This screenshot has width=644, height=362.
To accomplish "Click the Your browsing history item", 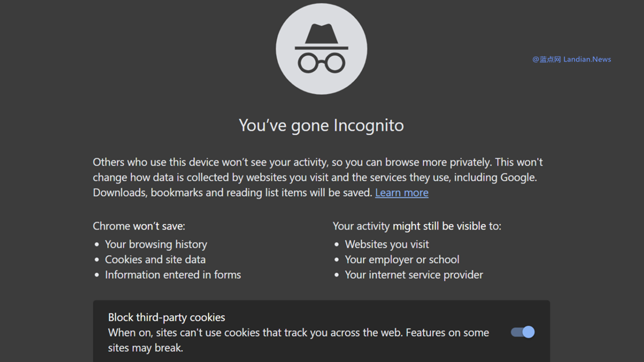I will 156,244.
